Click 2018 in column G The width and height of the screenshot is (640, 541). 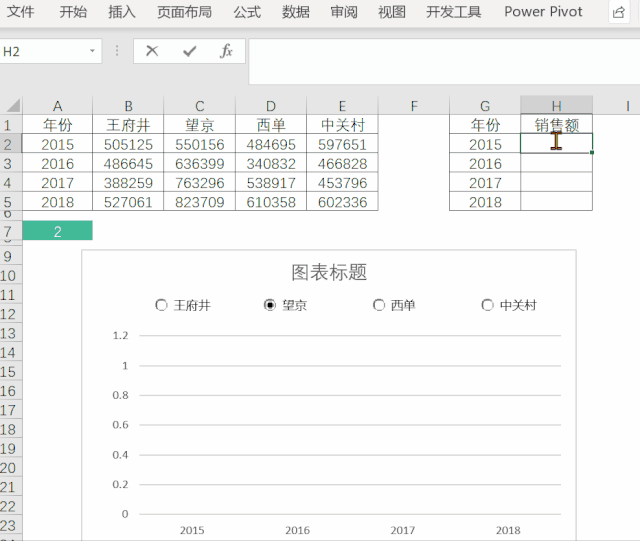click(485, 201)
